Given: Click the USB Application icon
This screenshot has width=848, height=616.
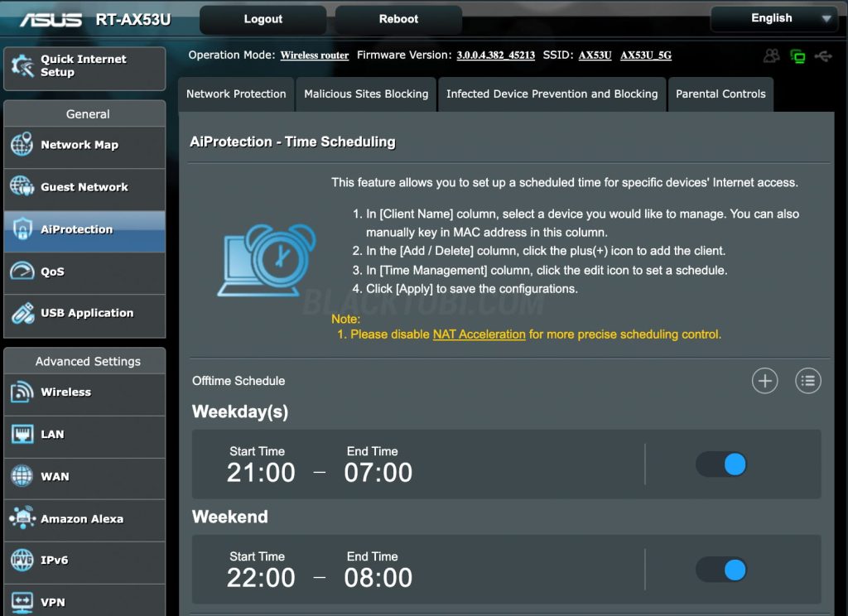Looking at the screenshot, I should coord(22,313).
